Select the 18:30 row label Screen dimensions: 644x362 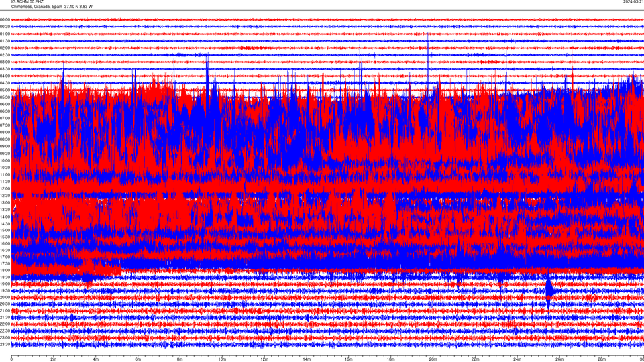pyautogui.click(x=5, y=278)
